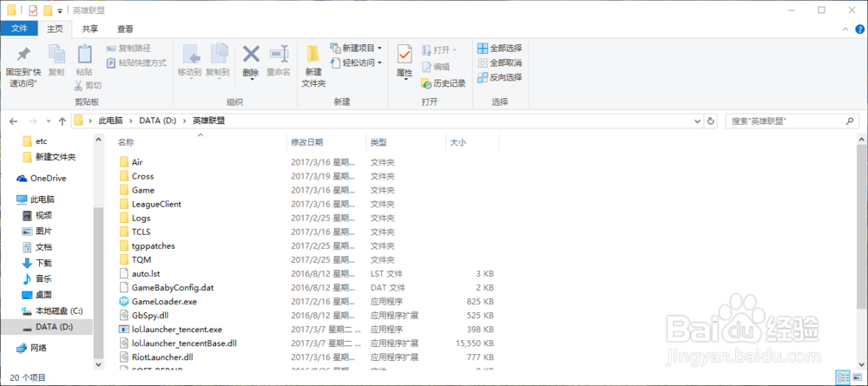Open the Move to (移动到) menu

click(x=191, y=62)
